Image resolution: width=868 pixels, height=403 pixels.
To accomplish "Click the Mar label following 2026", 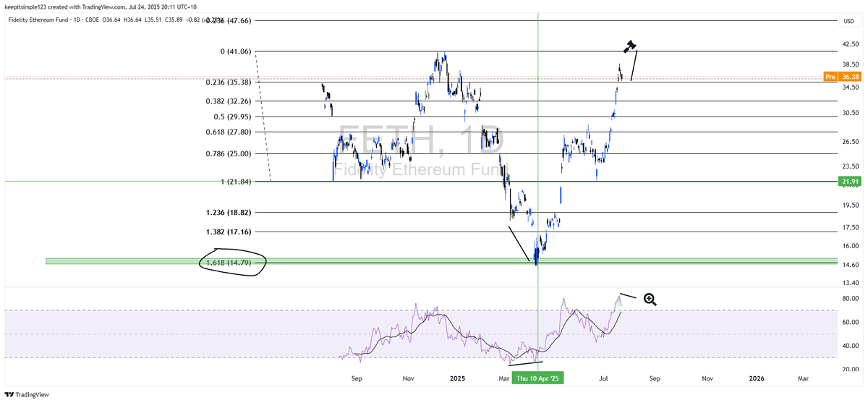I will (x=803, y=378).
